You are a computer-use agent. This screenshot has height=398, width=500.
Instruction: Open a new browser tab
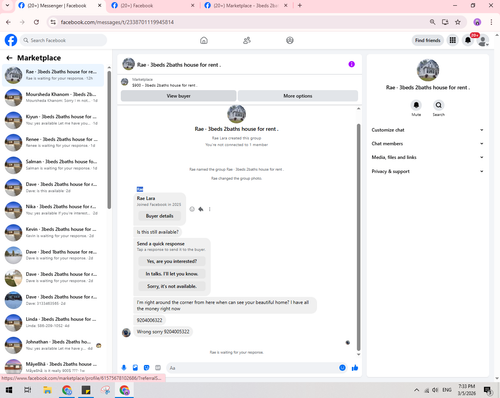(x=300, y=5)
